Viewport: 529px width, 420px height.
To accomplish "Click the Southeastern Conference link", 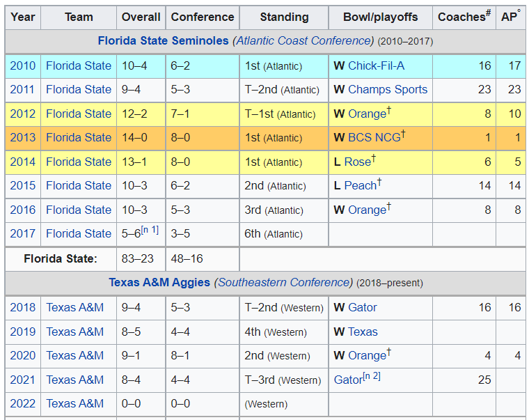I will [283, 283].
